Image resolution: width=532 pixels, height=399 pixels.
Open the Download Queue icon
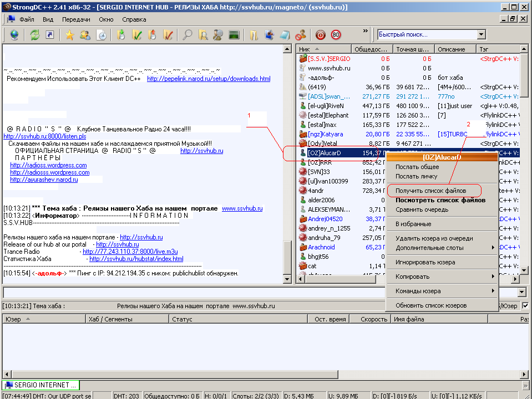tap(120, 35)
